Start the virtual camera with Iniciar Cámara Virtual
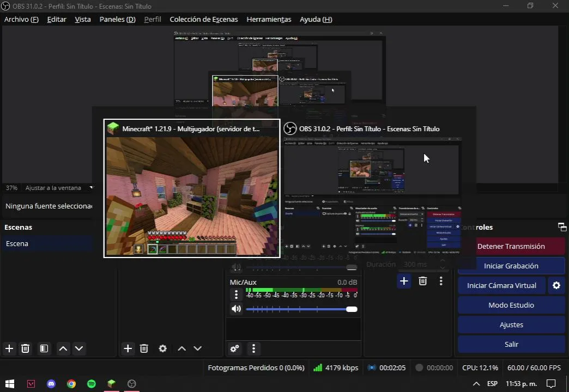 501,285
